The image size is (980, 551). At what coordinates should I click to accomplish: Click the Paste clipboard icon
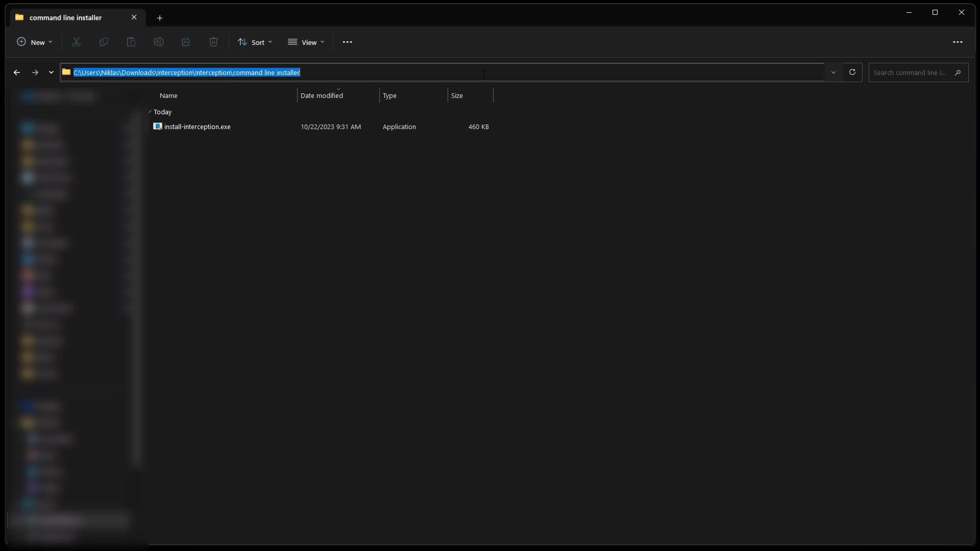pos(131,42)
